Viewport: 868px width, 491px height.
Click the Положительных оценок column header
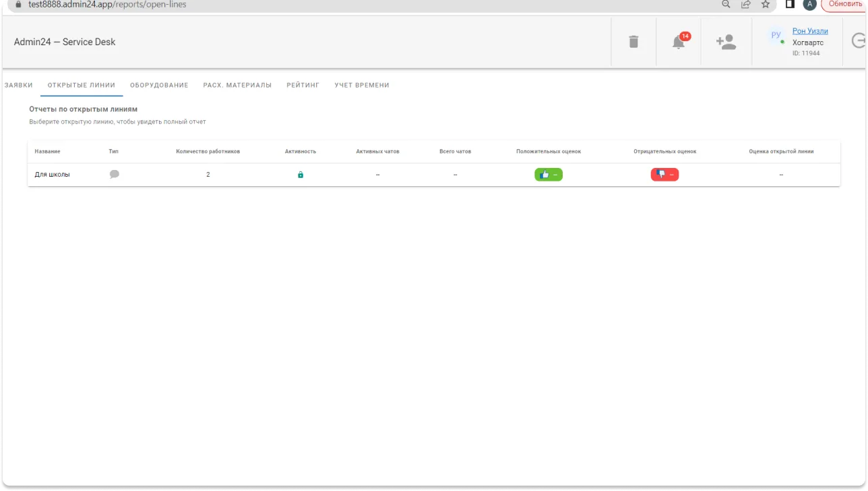point(549,152)
